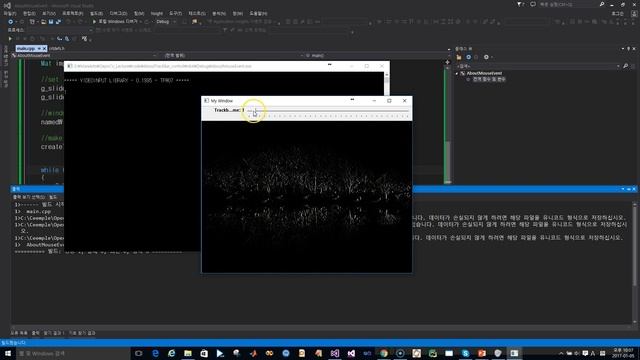Image resolution: width=640 pixels, height=360 pixels.
Task: Click the Quick Launch search input field
Action: (568, 4)
